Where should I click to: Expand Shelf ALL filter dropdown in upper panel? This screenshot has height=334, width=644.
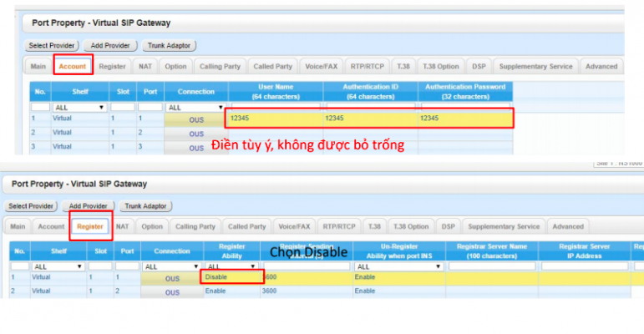click(79, 107)
